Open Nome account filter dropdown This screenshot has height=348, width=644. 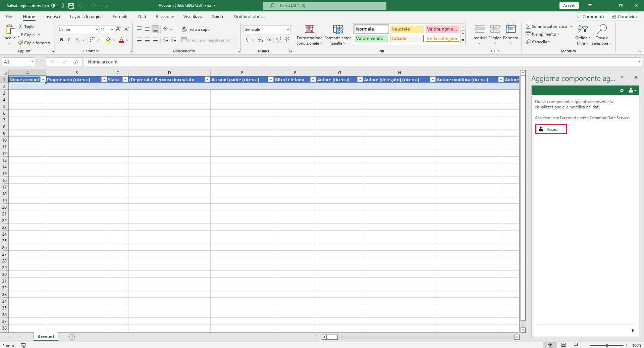pos(43,80)
